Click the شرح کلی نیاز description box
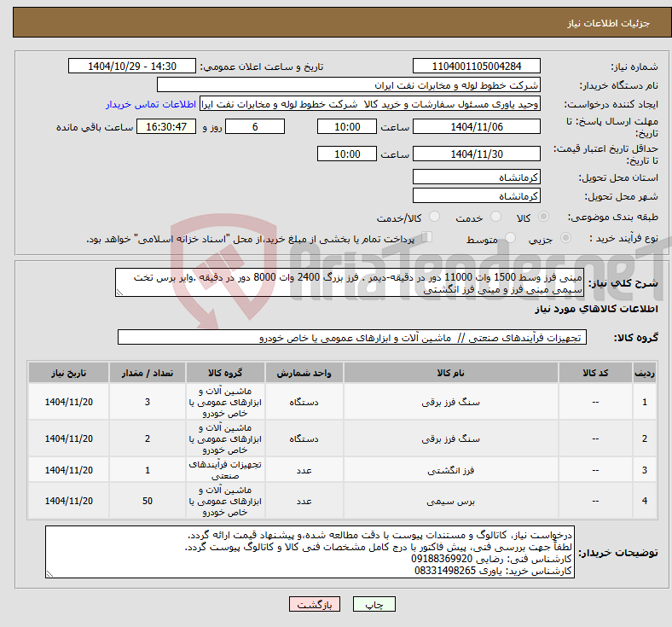Viewport: 672px width, 627px height. tap(350, 283)
